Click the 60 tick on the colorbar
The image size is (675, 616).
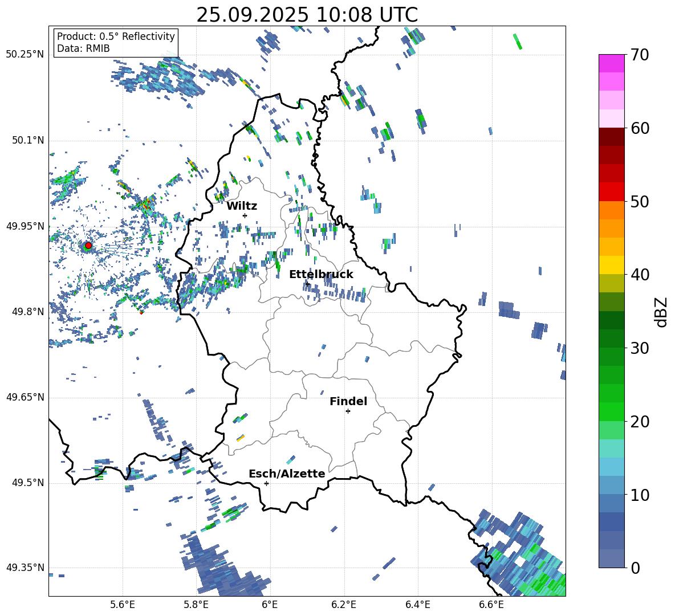pyautogui.click(x=639, y=128)
